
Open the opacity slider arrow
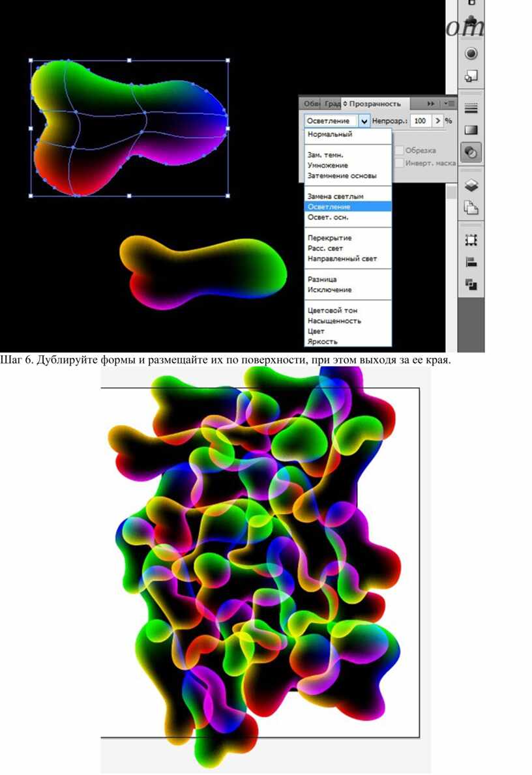(x=437, y=121)
